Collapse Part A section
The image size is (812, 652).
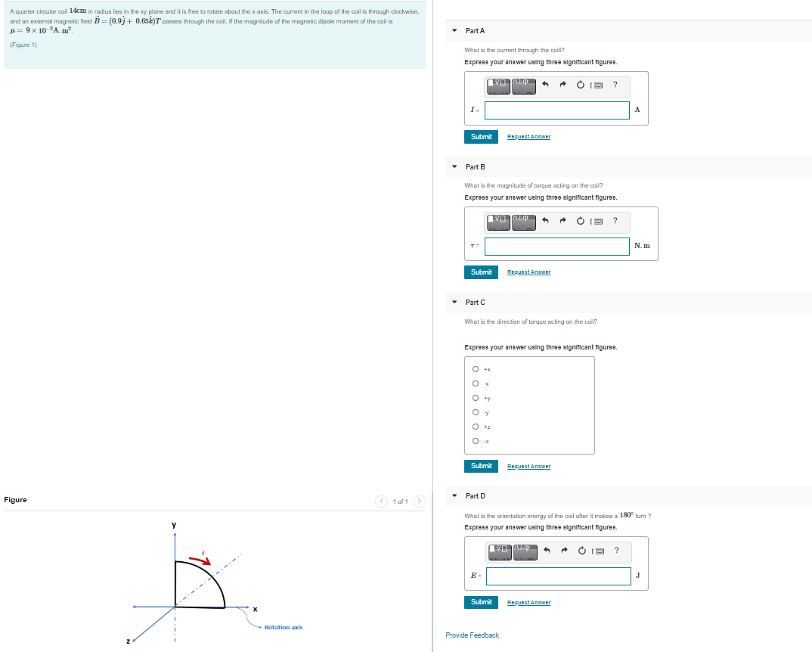click(x=454, y=30)
